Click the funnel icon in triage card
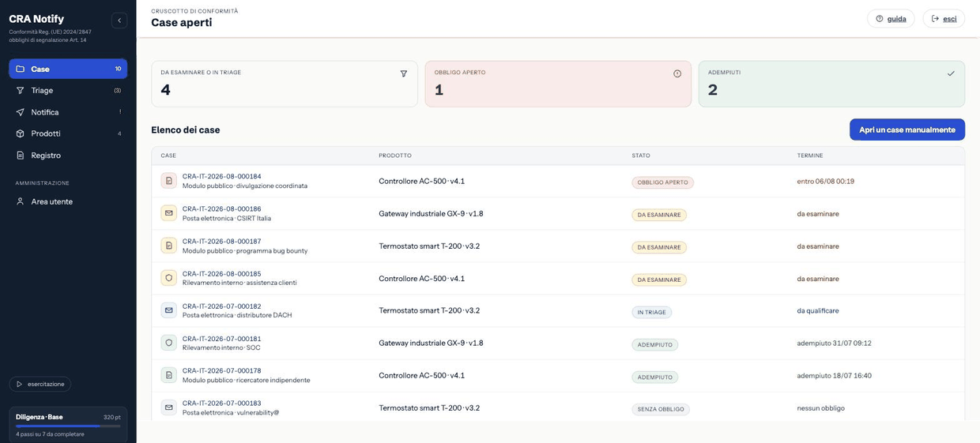980x443 pixels. pyautogui.click(x=404, y=73)
